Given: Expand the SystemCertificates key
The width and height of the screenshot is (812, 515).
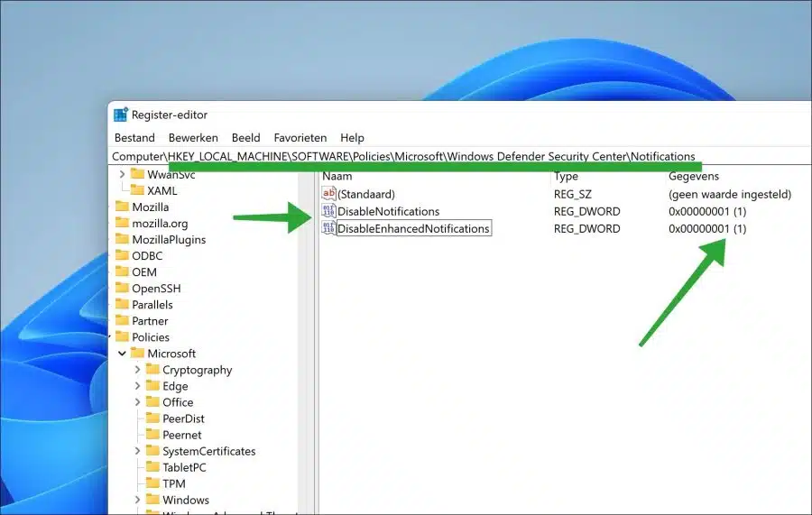Looking at the screenshot, I should 137,451.
